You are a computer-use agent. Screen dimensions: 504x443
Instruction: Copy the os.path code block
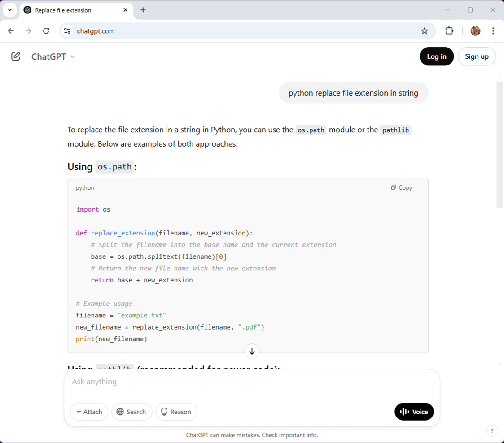coord(401,187)
